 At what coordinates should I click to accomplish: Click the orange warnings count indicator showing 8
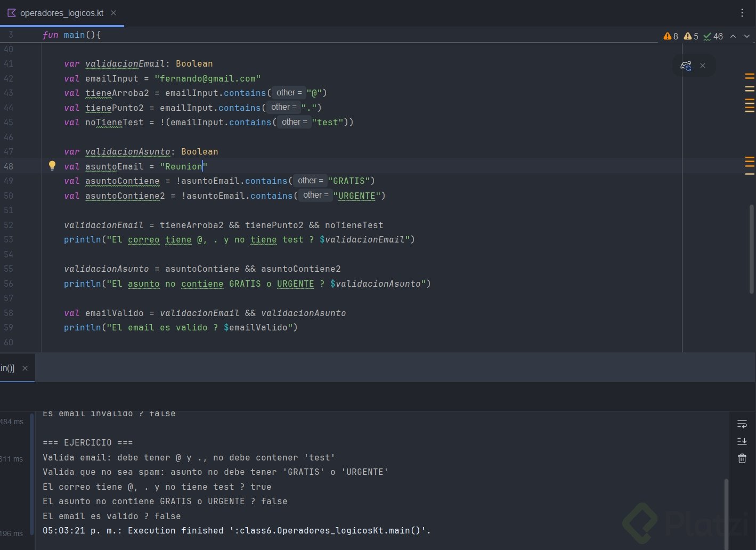pos(671,36)
